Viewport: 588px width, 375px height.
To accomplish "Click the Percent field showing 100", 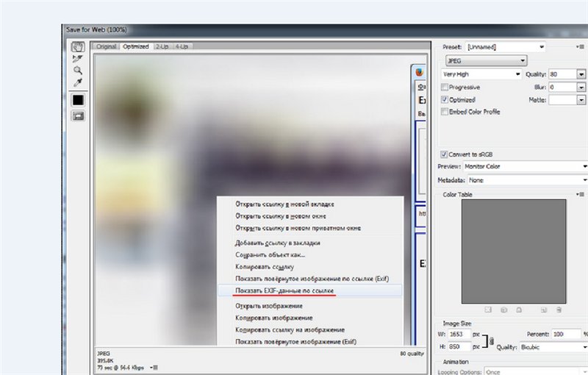I will point(565,334).
